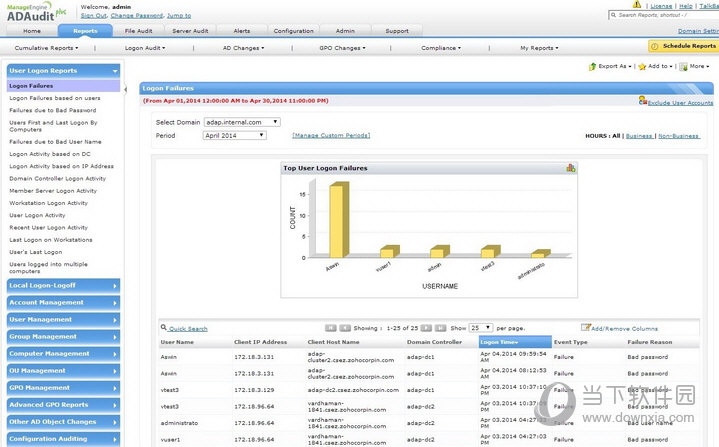Expand the Computer Management section

[63, 353]
